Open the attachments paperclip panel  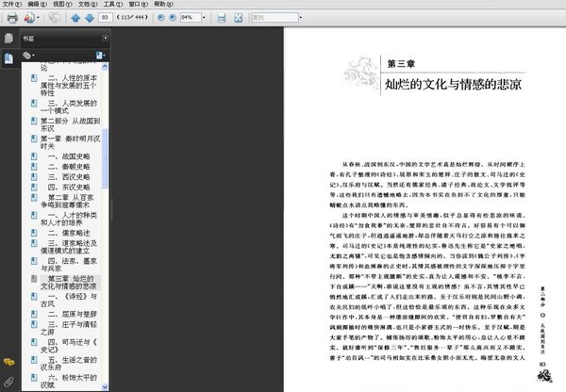(x=9, y=383)
